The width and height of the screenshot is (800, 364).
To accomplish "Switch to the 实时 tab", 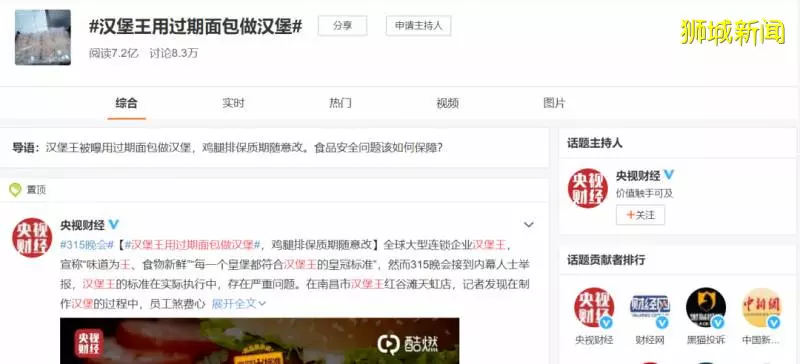I will pos(233,103).
